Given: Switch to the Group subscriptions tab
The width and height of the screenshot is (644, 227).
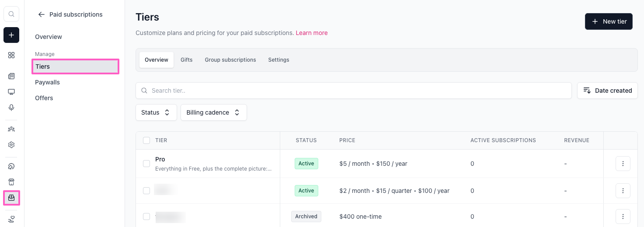Looking at the screenshot, I should point(230,60).
